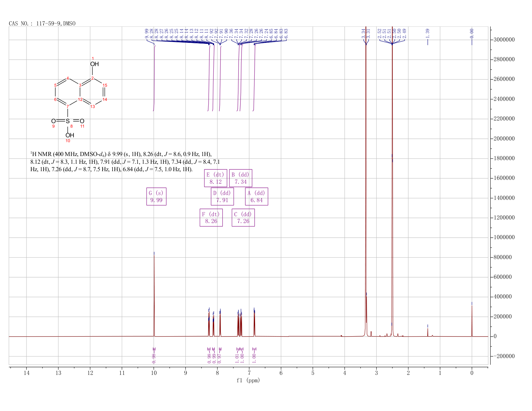Image resolution: width=532 pixels, height=411 pixels.
Task: Click the TMS peak at 0 ppm
Action: [472, 321]
